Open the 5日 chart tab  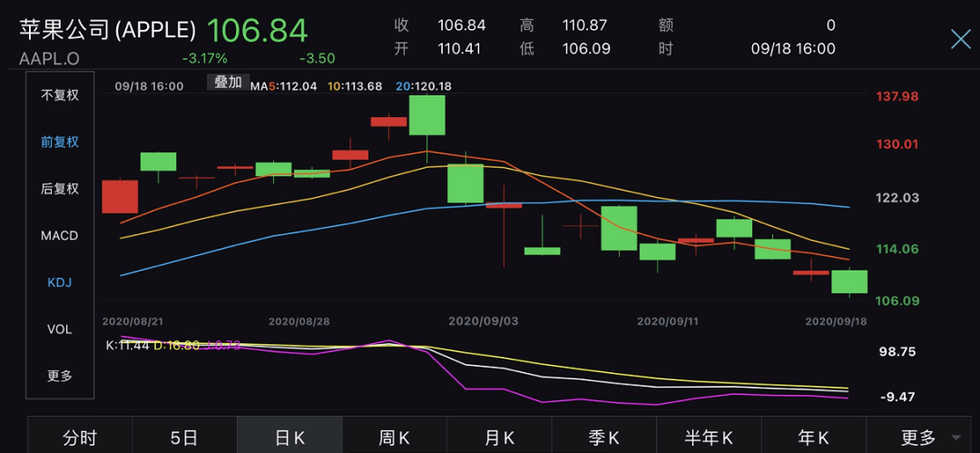[x=184, y=438]
